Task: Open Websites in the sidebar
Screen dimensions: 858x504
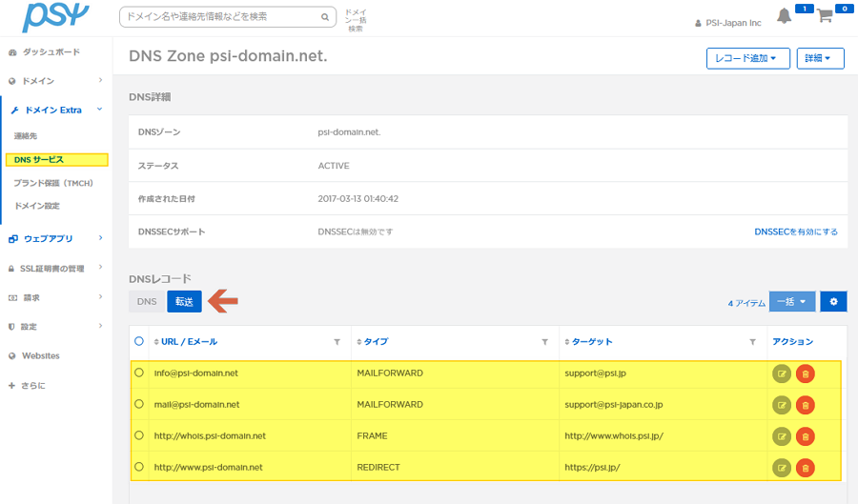Action: click(x=40, y=356)
